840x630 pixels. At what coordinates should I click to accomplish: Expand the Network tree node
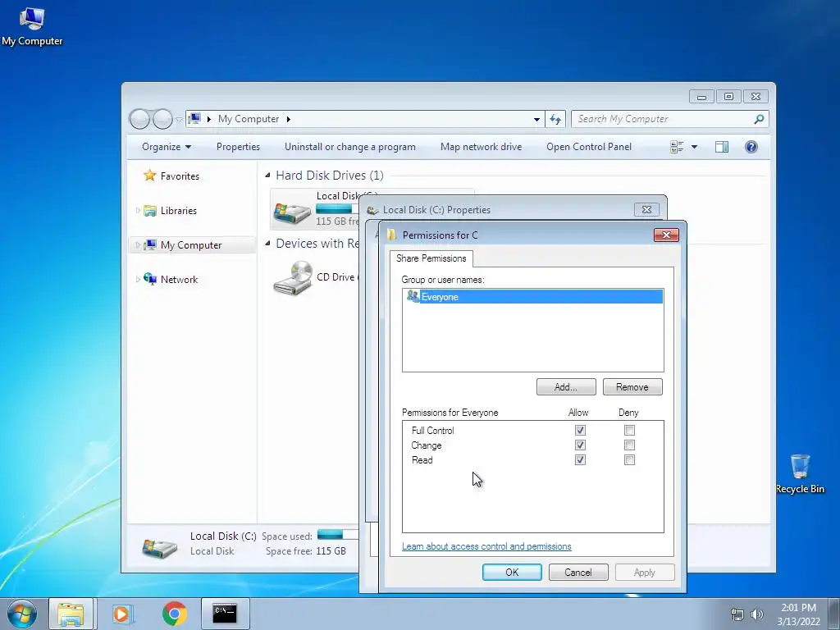[x=138, y=279]
